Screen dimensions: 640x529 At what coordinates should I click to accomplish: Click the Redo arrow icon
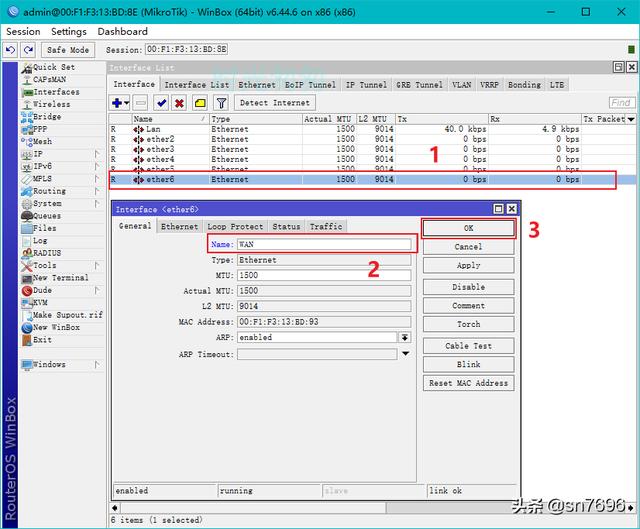coord(28,50)
